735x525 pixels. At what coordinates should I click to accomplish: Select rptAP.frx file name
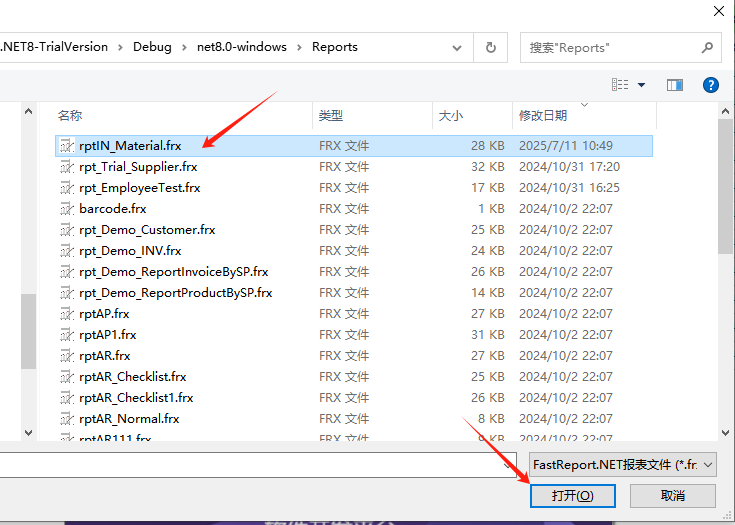(x=104, y=314)
